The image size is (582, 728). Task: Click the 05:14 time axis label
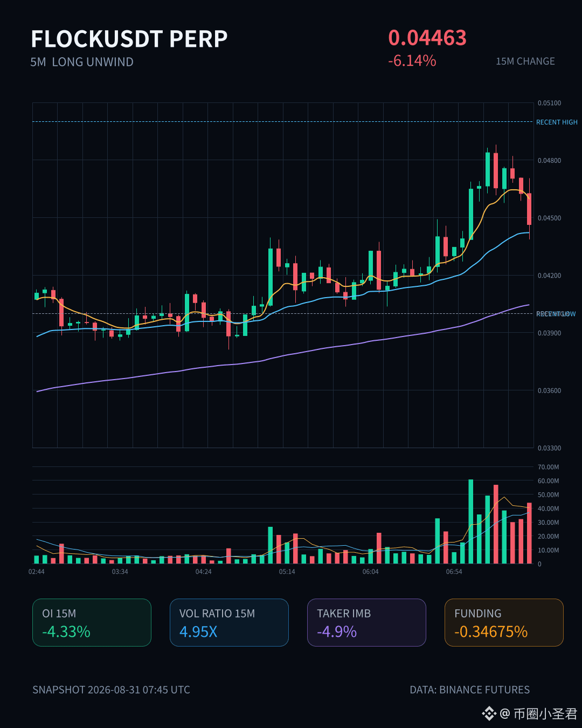click(x=287, y=572)
